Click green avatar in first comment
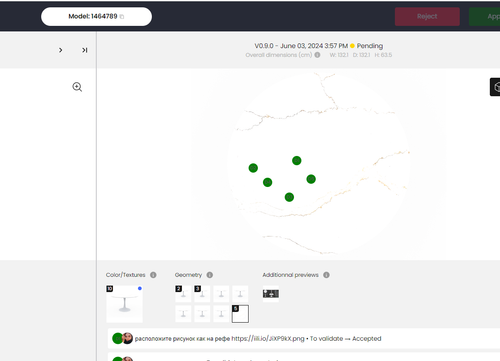 coord(117,338)
